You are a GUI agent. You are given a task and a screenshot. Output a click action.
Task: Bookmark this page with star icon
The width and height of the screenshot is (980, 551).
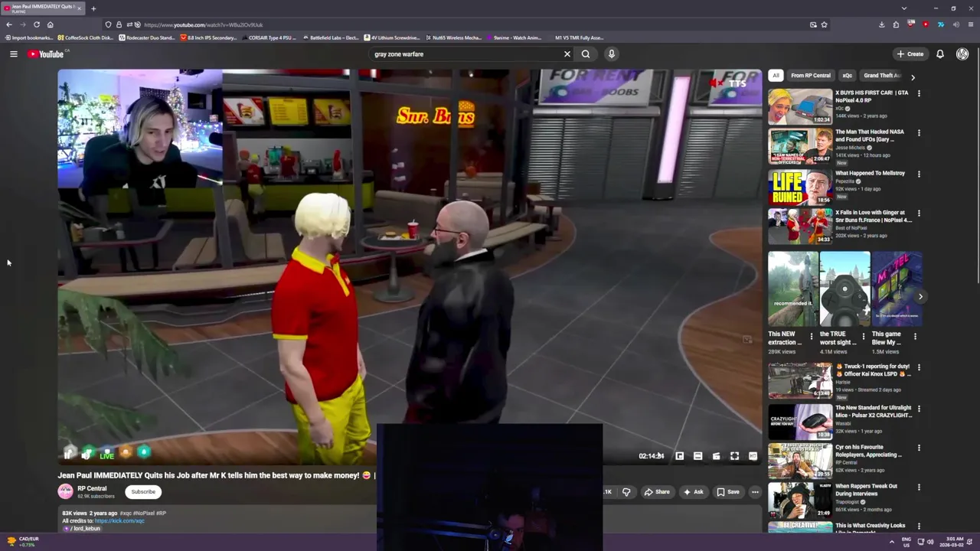(x=824, y=24)
